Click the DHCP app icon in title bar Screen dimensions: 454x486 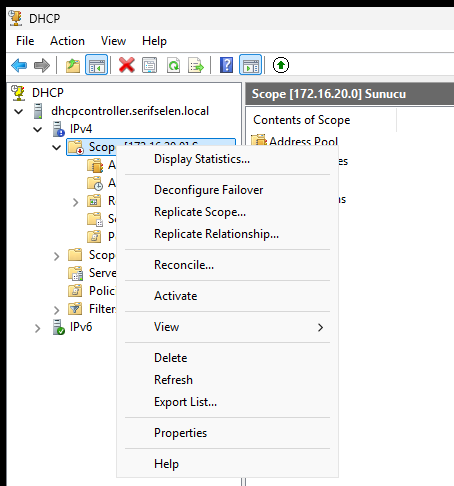point(16,18)
